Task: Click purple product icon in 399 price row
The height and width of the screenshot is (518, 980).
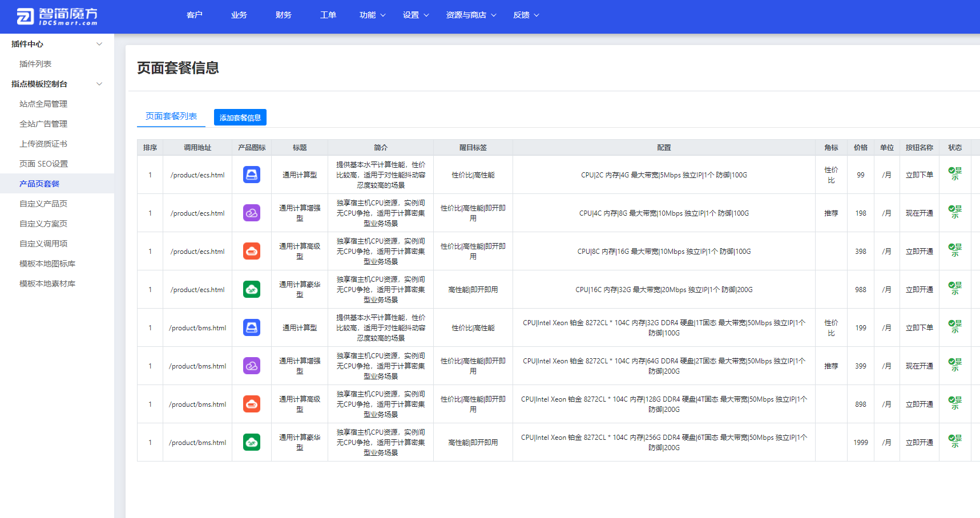Action: [x=252, y=366]
